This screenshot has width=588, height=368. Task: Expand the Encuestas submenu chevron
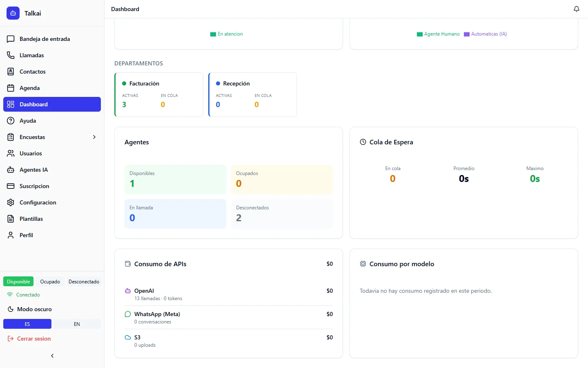tap(94, 137)
